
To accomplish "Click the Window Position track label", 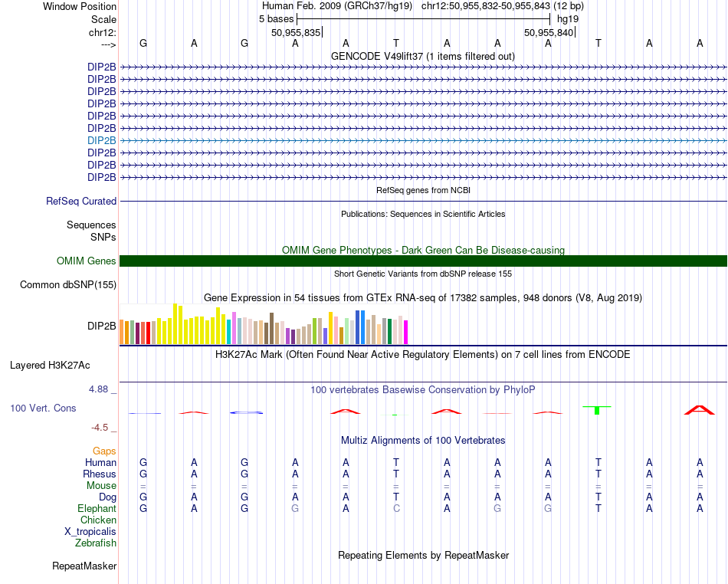I will [x=80, y=6].
